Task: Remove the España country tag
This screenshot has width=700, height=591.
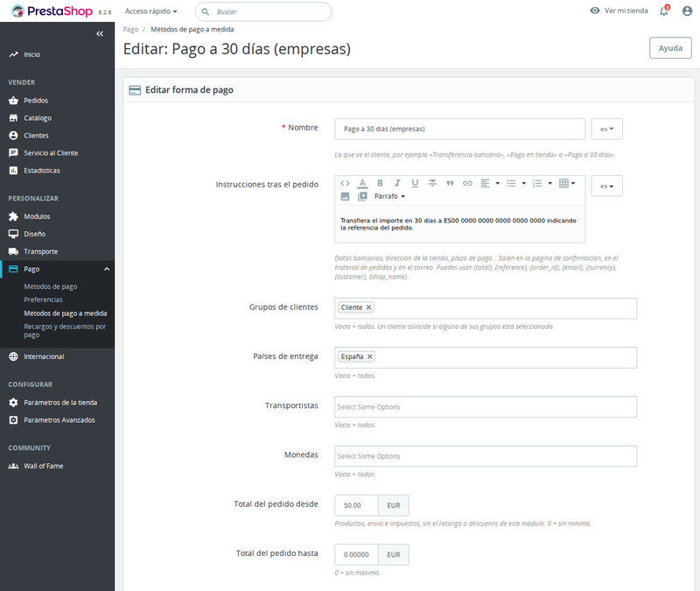Action: [x=369, y=356]
